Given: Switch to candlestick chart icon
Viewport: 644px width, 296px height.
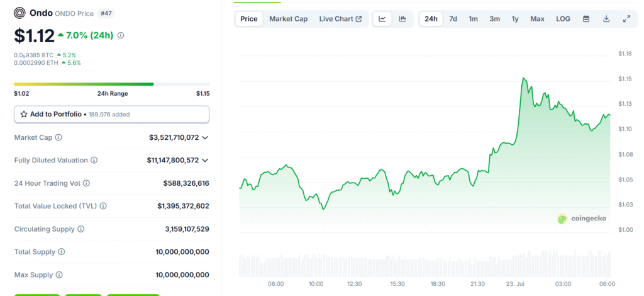Looking at the screenshot, I should coord(402,19).
